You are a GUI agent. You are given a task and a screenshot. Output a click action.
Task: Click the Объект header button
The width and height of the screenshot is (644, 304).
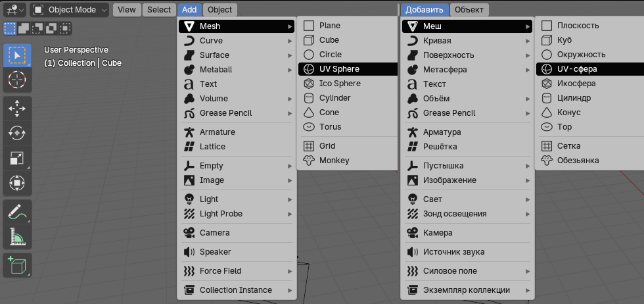tap(469, 10)
